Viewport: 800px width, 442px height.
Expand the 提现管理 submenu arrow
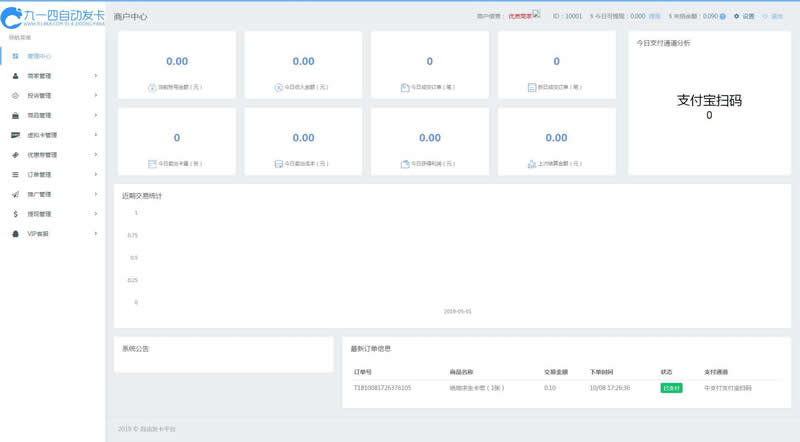[95, 214]
